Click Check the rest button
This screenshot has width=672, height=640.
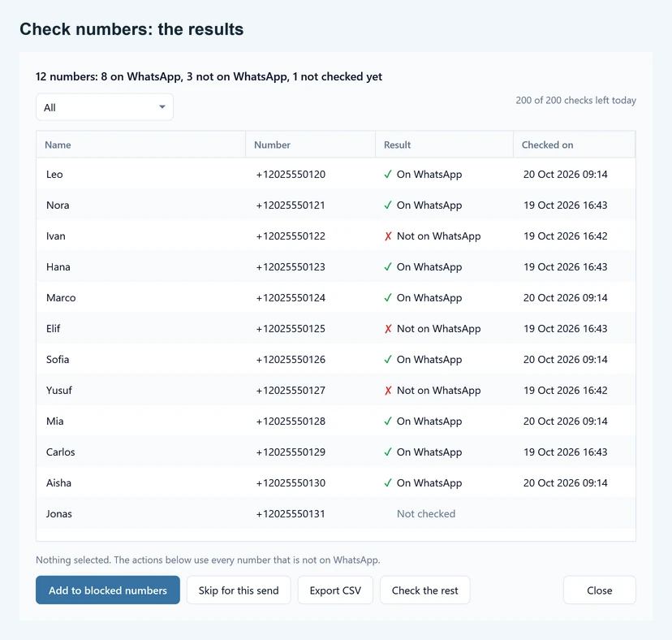pyautogui.click(x=424, y=590)
